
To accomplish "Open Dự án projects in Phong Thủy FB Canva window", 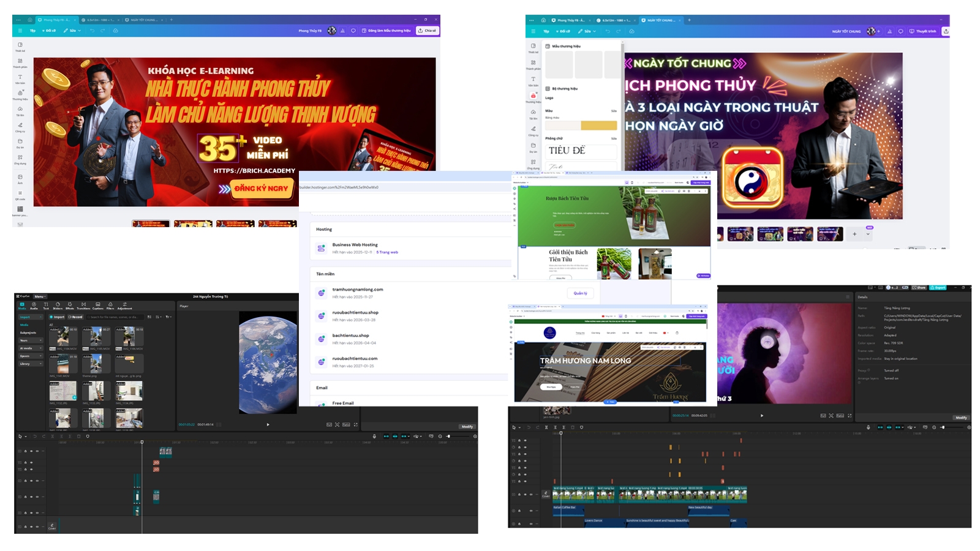I will [x=20, y=143].
